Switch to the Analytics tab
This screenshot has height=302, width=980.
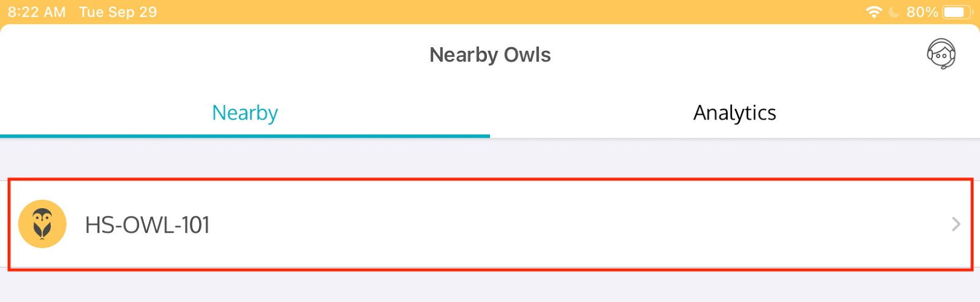pyautogui.click(x=734, y=113)
